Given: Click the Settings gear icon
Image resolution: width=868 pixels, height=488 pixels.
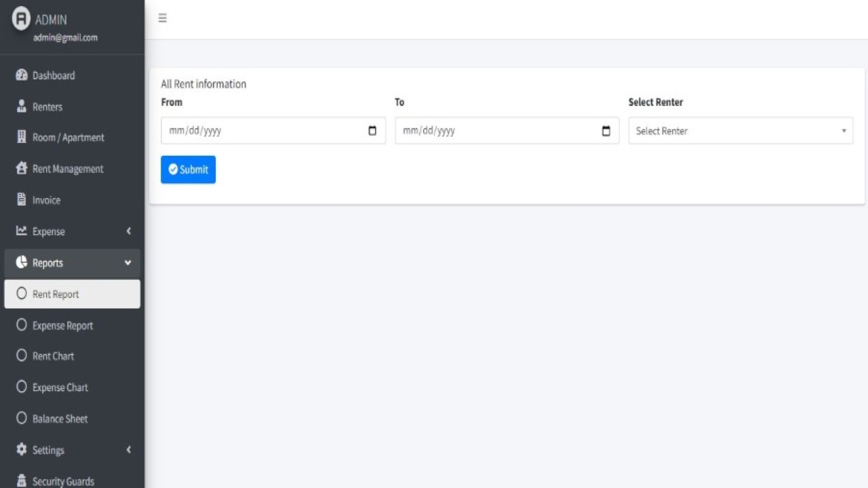Looking at the screenshot, I should pyautogui.click(x=21, y=449).
